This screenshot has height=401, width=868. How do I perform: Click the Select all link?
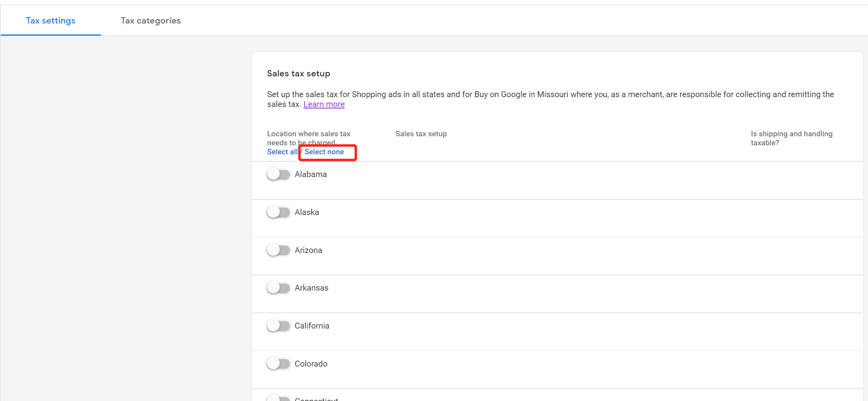pos(282,152)
